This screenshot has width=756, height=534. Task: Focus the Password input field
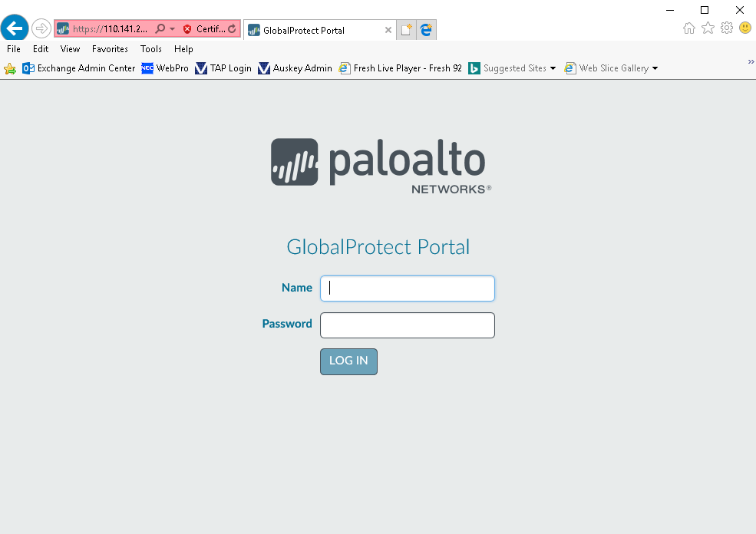[408, 325]
